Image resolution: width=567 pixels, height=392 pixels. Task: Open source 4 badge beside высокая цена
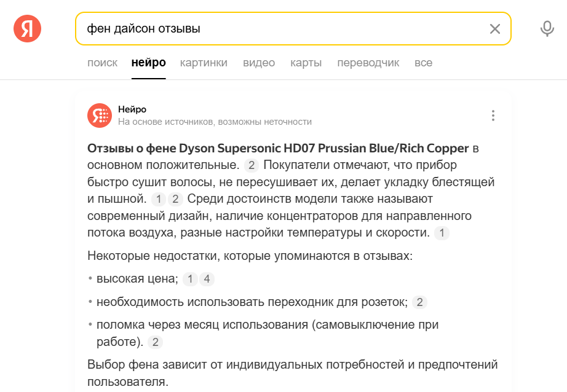pyautogui.click(x=207, y=279)
